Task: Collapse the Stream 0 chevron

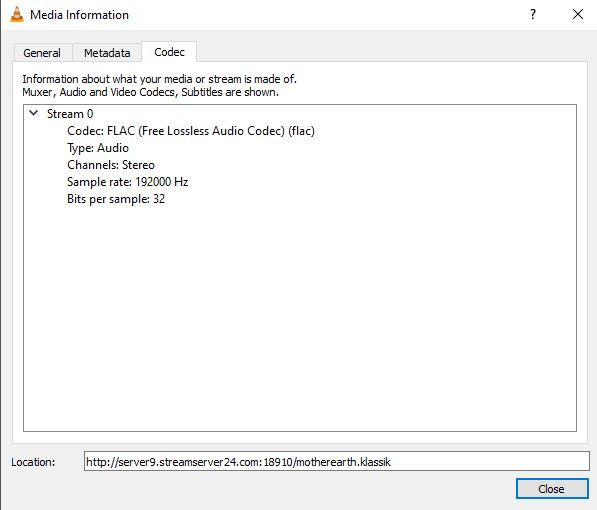Action: click(x=34, y=113)
